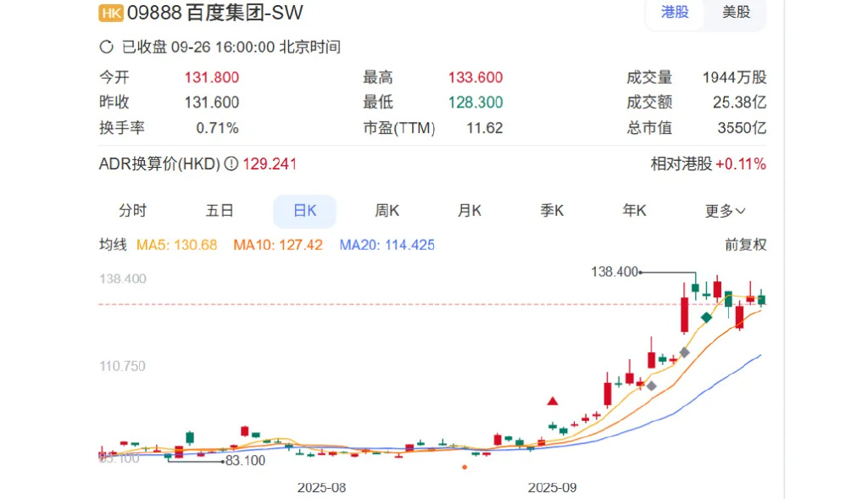Click the 换手率 value 0.71%
The width and height of the screenshot is (868, 499).
point(217,128)
